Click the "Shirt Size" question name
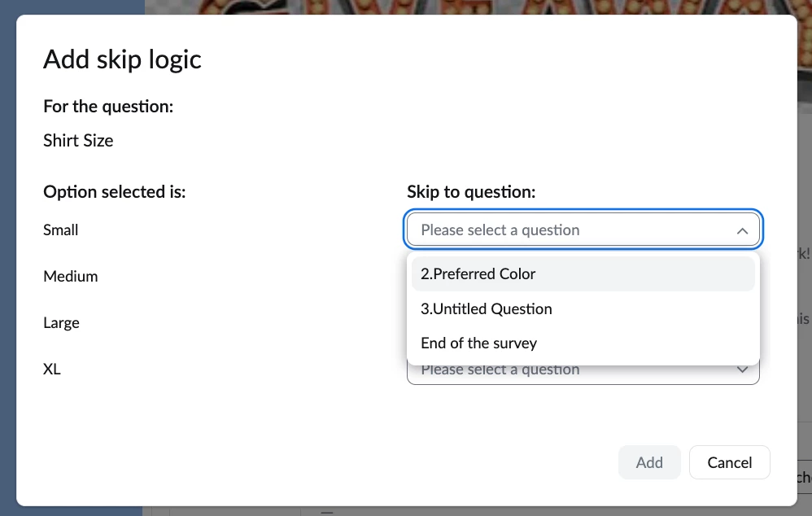This screenshot has width=812, height=516. click(x=78, y=141)
